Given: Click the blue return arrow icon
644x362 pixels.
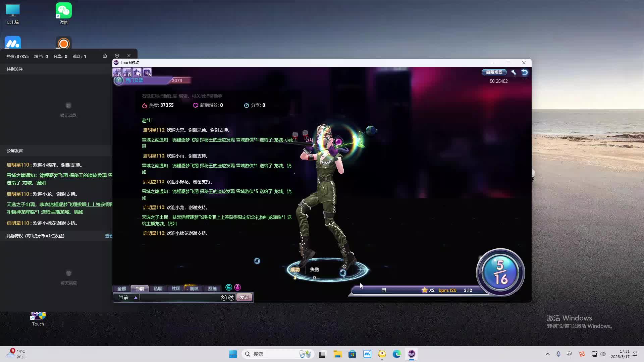Looking at the screenshot, I should (x=525, y=72).
